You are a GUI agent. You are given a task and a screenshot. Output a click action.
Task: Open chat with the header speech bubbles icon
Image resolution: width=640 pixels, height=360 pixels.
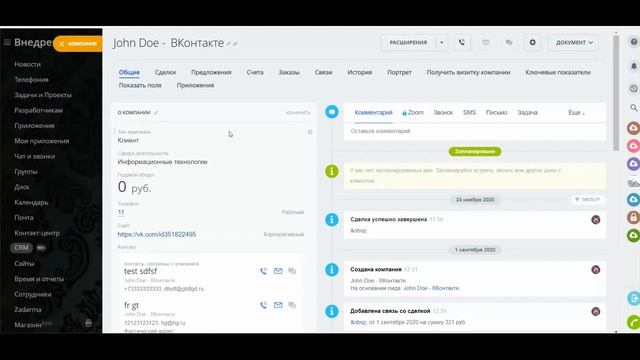click(x=509, y=42)
